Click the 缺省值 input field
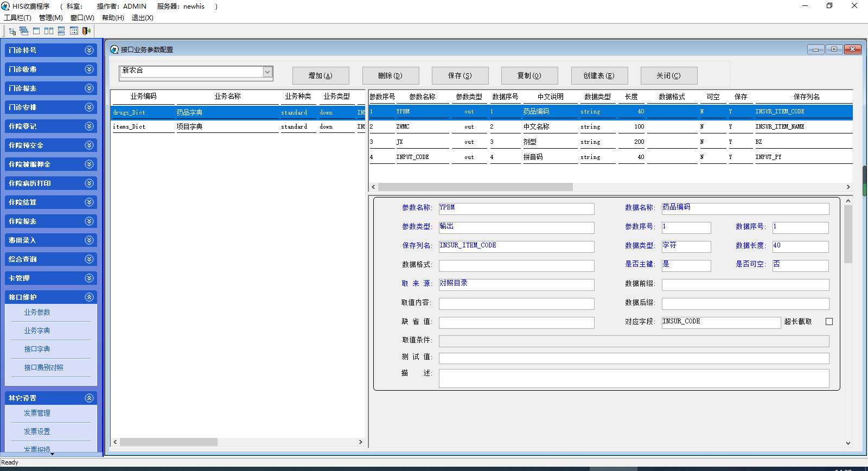Screen dimensions: 868x471 point(516,322)
